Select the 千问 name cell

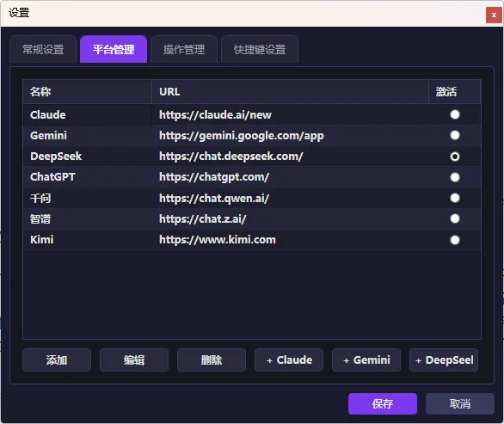(88, 198)
